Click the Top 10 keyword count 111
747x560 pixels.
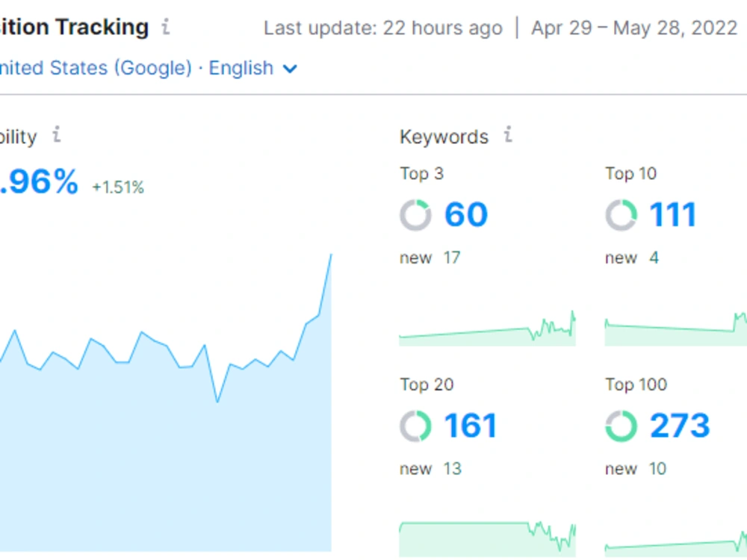(x=673, y=215)
